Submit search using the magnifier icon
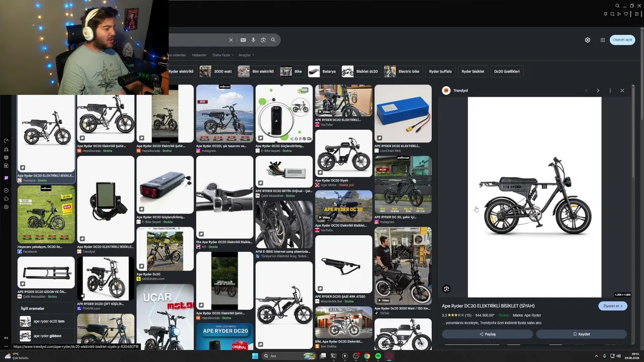This screenshot has height=362, width=644. [x=273, y=40]
